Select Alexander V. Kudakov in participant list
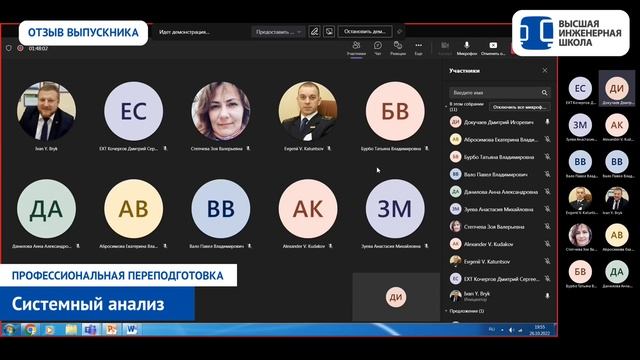640x360 pixels. tap(499, 244)
